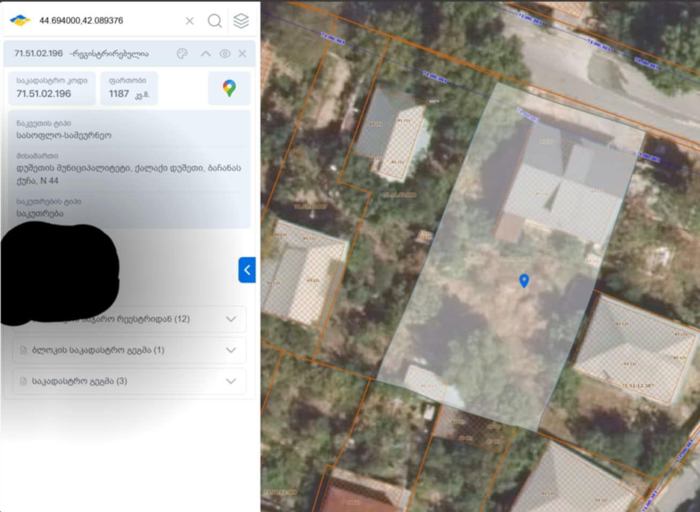
Task: Click the parcel title 71.51.02.196 header
Action: pos(40,53)
